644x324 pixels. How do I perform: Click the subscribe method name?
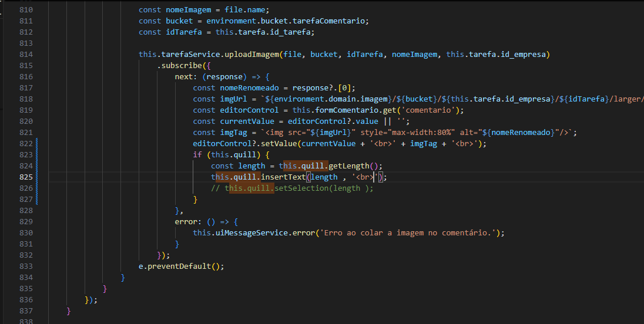[181, 66]
